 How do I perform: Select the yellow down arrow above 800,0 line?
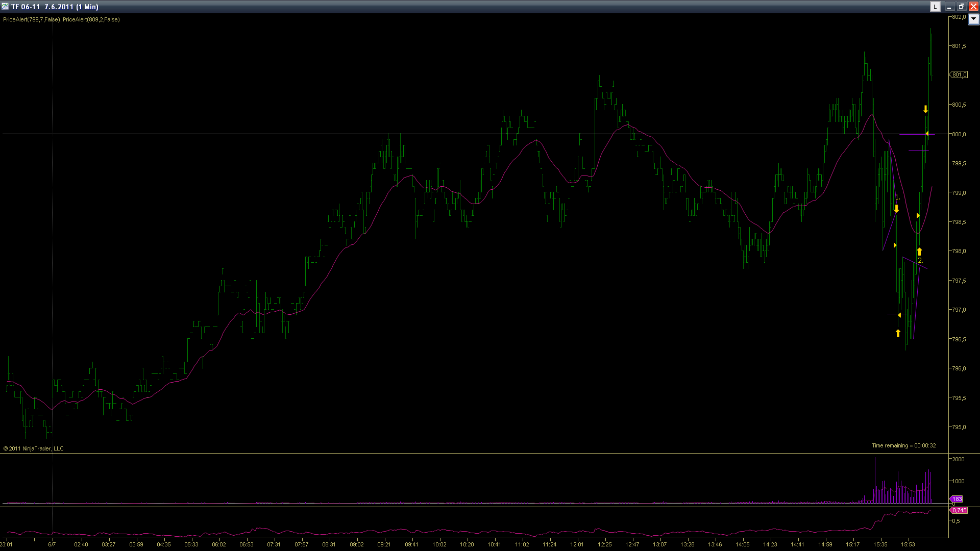click(925, 109)
